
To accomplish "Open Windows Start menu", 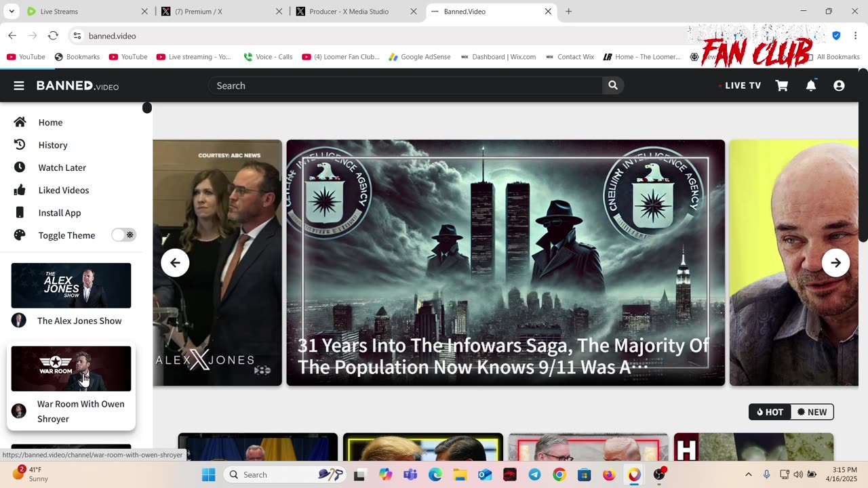I will coord(209,474).
